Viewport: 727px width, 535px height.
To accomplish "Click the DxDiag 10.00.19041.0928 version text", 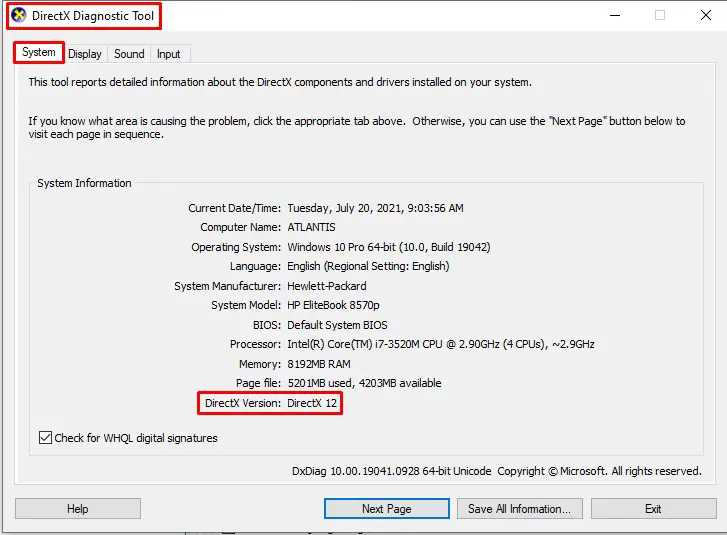I will (x=391, y=471).
